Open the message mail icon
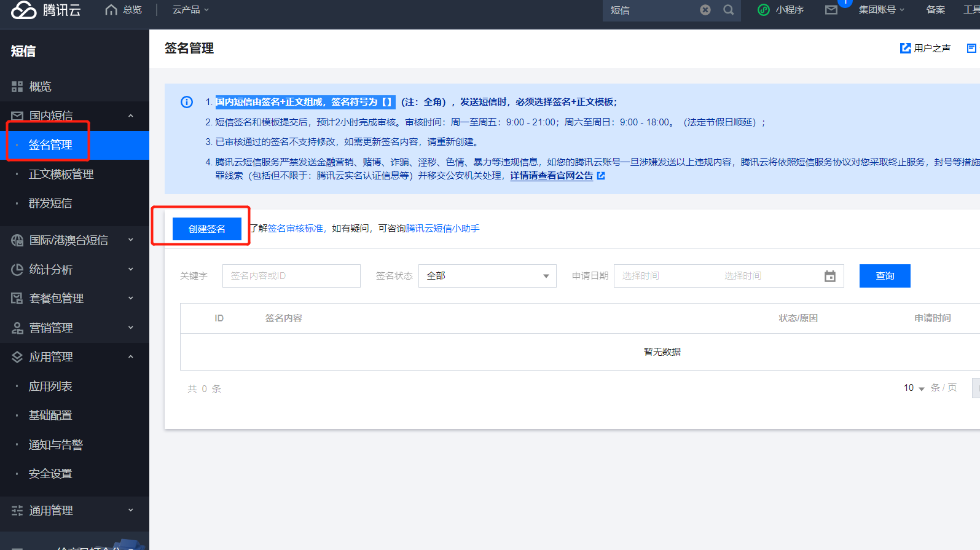Screen dimensions: 980x550 (831, 10)
